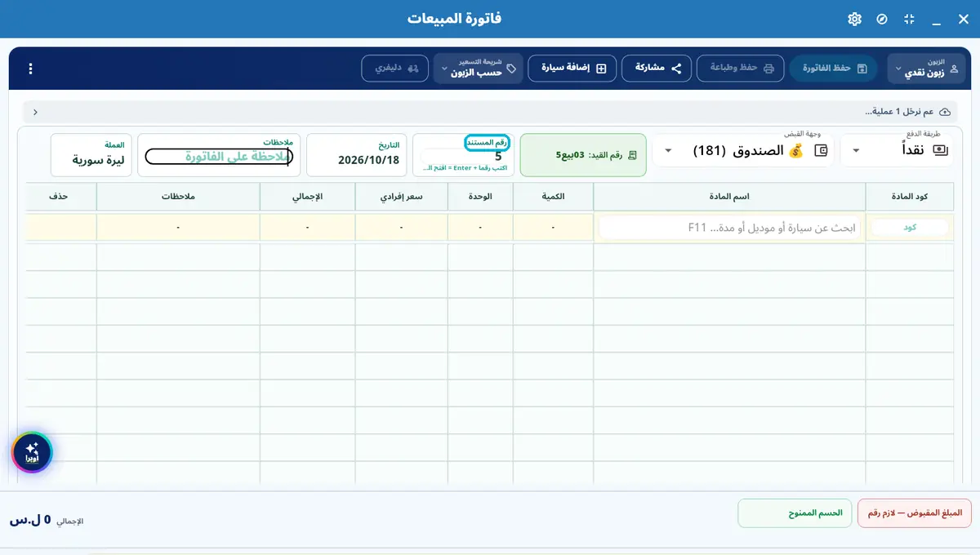Click the compass icon in the title bar
This screenshot has width=980, height=555.
882,19
